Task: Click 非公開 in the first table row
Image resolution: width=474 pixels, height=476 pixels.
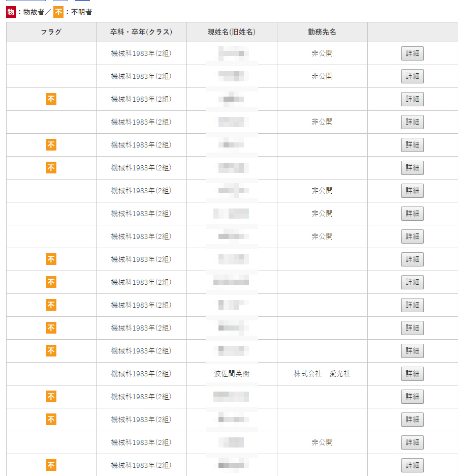Action: pos(322,53)
